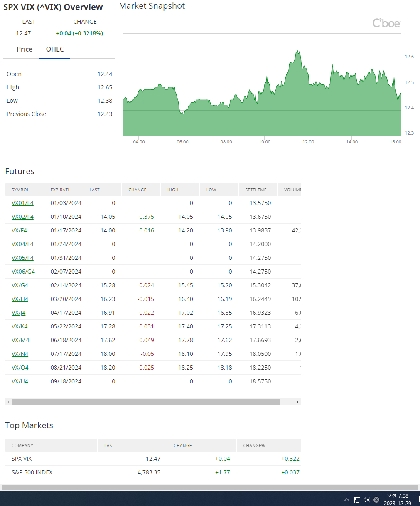Click the futures table scroll left arrow

(8, 402)
